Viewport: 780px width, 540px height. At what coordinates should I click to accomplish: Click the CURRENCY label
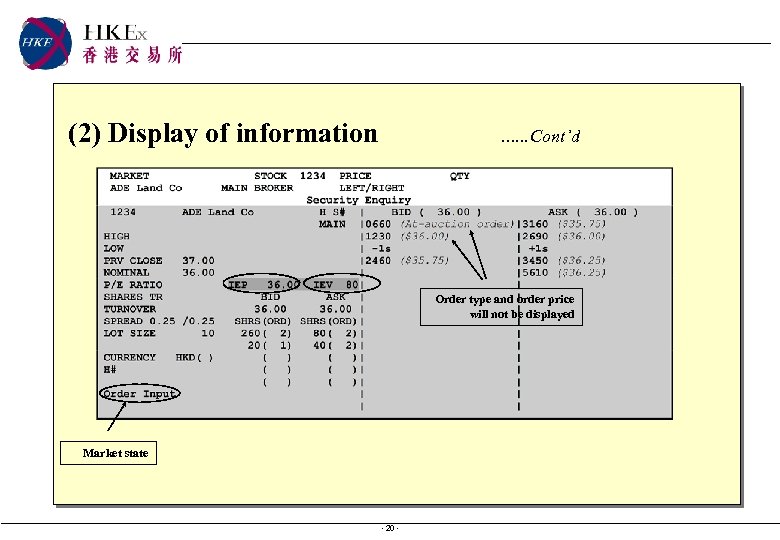tap(129, 358)
